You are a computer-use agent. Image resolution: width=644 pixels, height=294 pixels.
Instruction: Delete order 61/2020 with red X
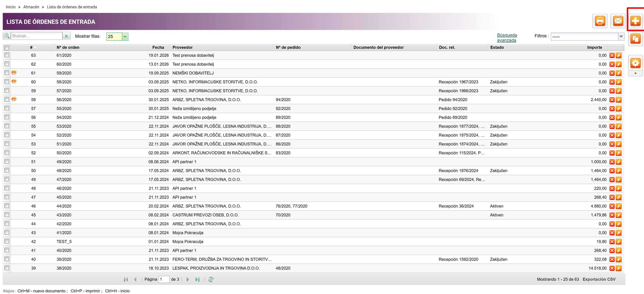(612, 56)
